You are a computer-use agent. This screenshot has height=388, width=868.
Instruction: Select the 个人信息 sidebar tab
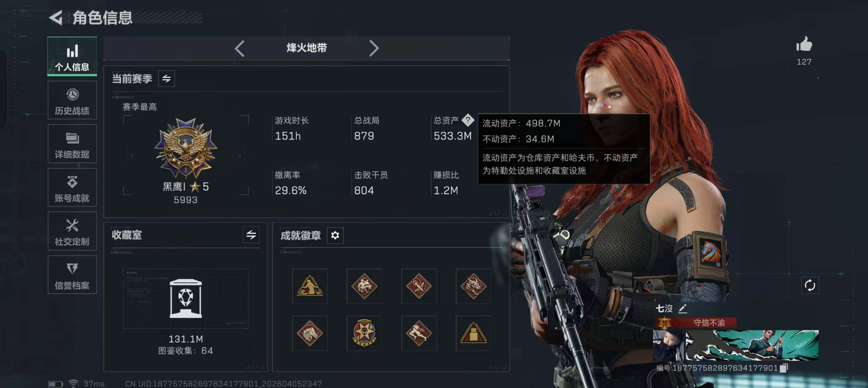[x=72, y=56]
